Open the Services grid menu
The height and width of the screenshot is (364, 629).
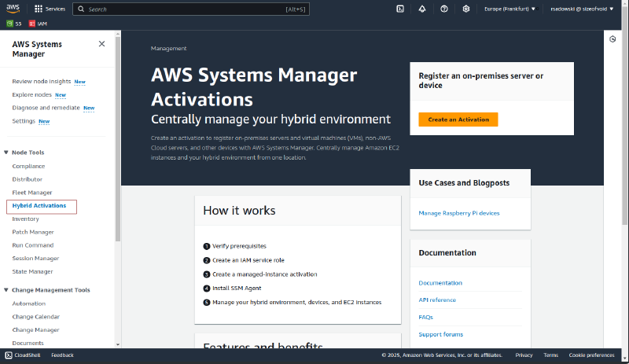(x=50, y=9)
